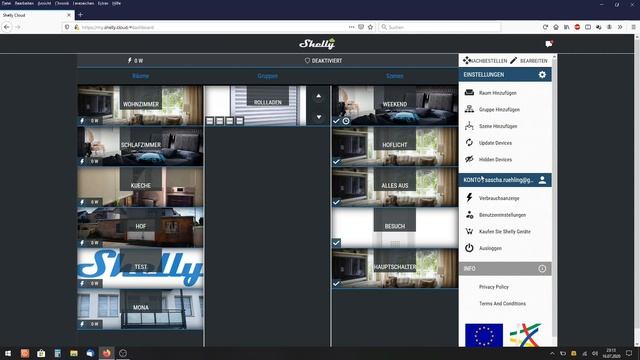Image resolution: width=640 pixels, height=360 pixels.
Task: Click the Verbrauchsanzeige lightning icon
Action: [469, 198]
